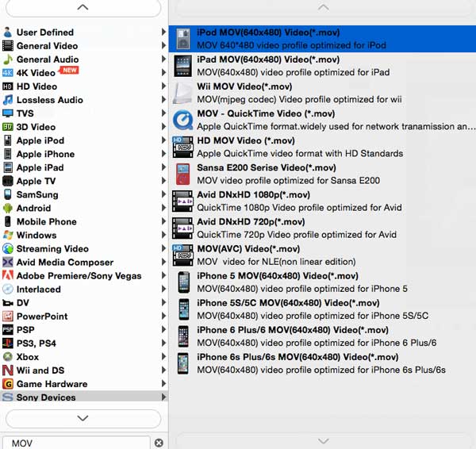The image size is (476, 449).
Task: Click the 4K Video category icon
Action: tap(8, 72)
